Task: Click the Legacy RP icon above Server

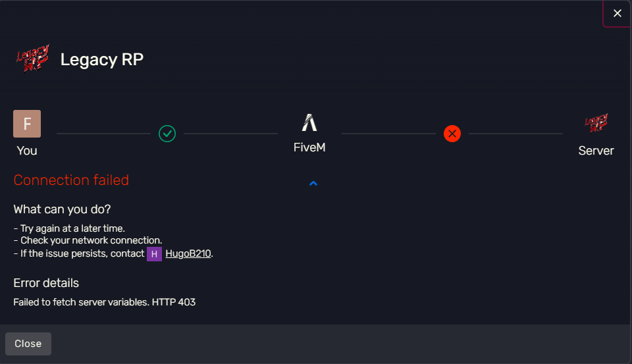Action: 596,123
